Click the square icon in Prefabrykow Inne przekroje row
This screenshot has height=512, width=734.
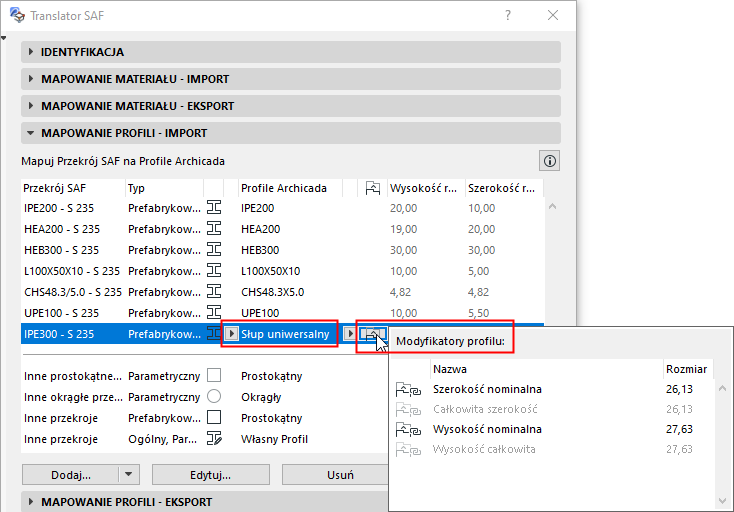[x=214, y=417]
